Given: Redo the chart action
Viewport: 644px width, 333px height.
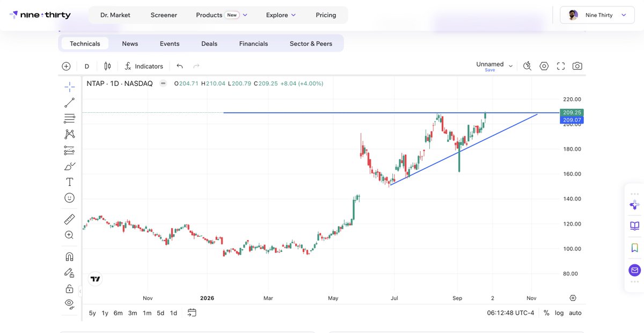Looking at the screenshot, I should pyautogui.click(x=196, y=66).
